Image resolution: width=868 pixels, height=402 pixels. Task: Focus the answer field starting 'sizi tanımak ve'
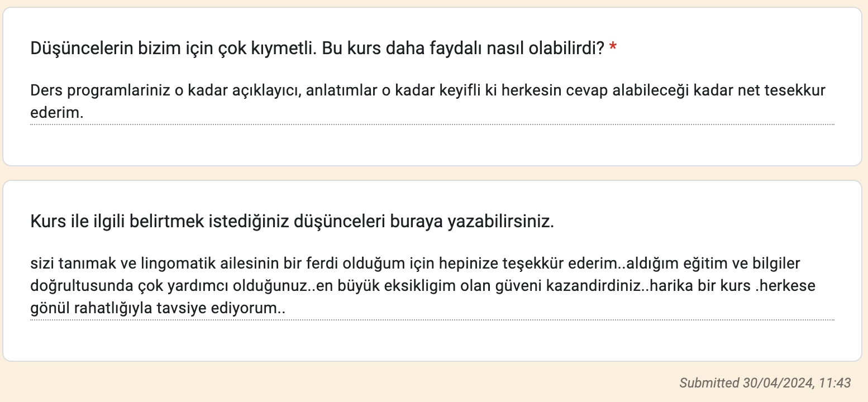[x=432, y=286]
